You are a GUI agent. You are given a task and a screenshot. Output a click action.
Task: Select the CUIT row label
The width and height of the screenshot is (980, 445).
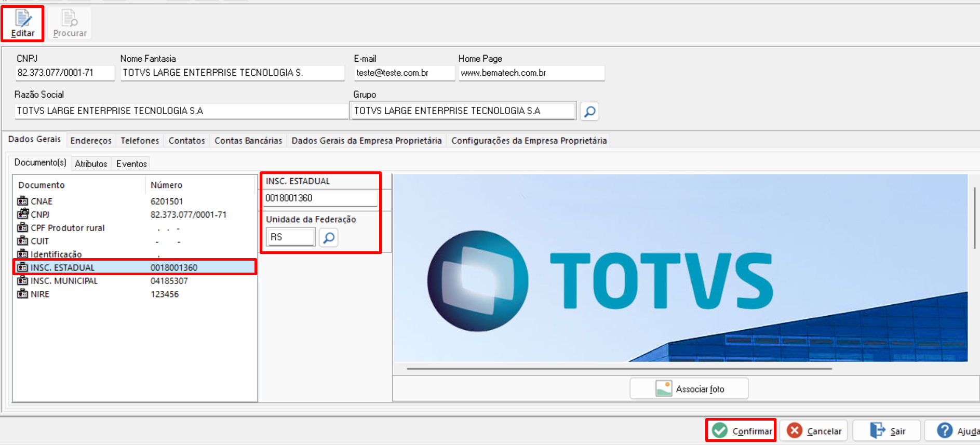click(x=39, y=241)
